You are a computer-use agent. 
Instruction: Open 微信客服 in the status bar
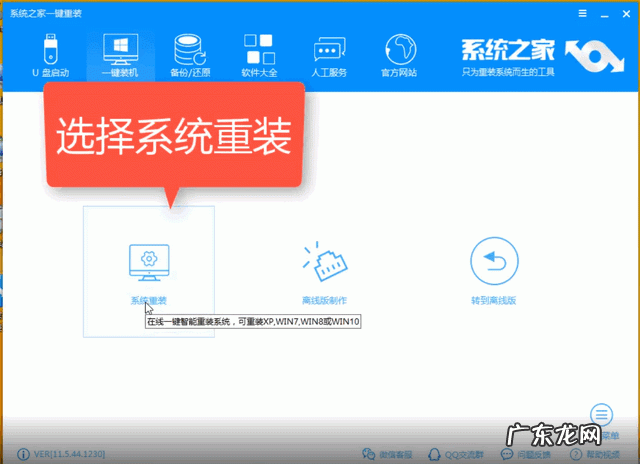[387, 454]
